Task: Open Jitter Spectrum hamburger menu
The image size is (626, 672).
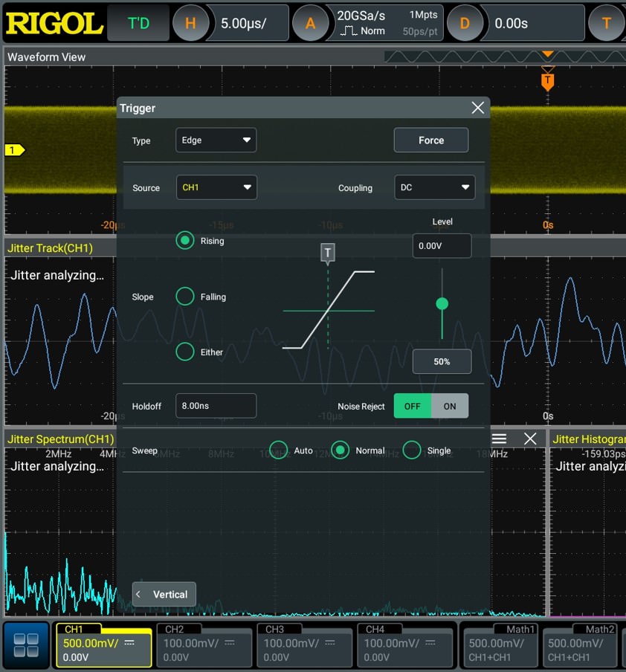Action: tap(499, 439)
